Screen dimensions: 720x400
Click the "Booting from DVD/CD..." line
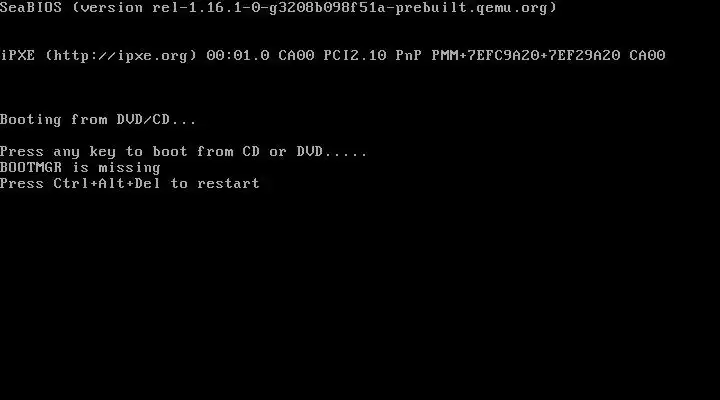tap(98, 119)
